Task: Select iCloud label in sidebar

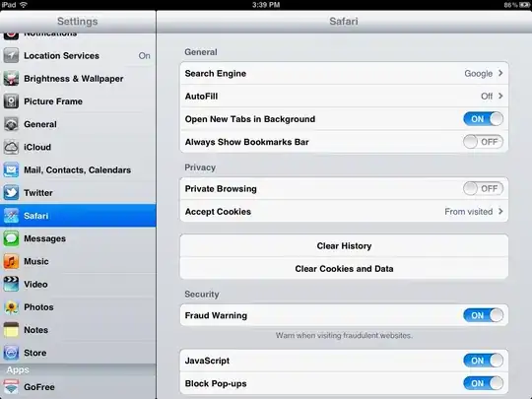Action: [37, 147]
